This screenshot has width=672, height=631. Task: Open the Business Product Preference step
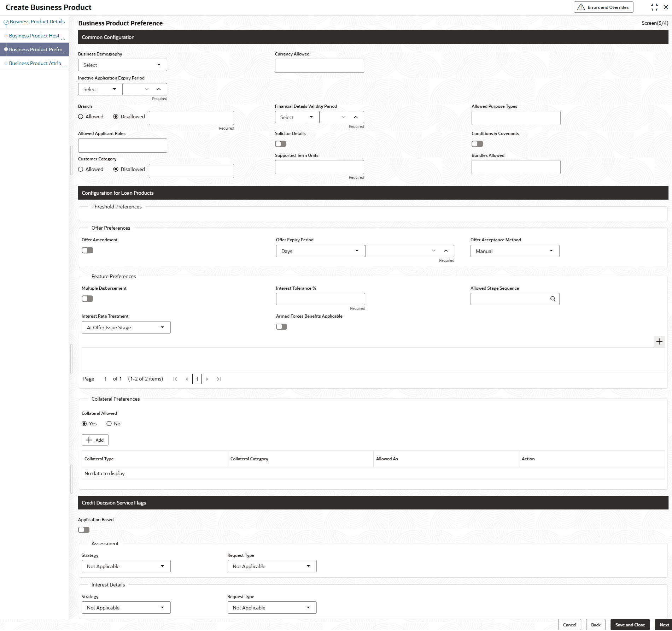(35, 49)
